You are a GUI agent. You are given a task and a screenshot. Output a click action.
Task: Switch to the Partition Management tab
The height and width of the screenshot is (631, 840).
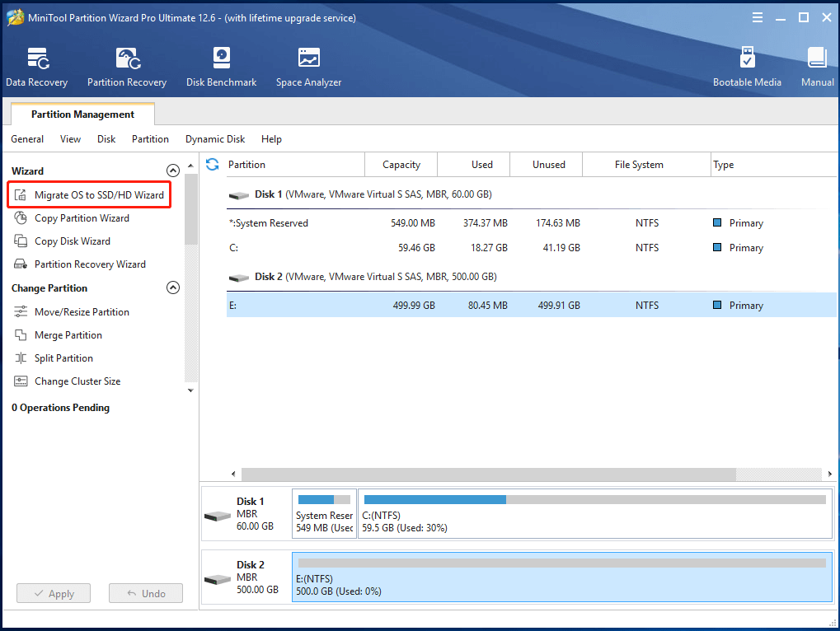[x=82, y=114]
